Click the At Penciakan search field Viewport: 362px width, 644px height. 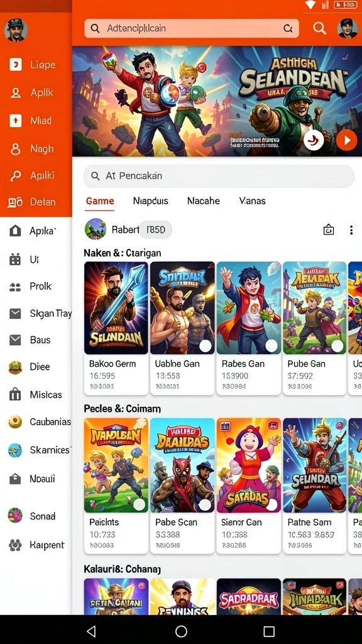pos(218,176)
